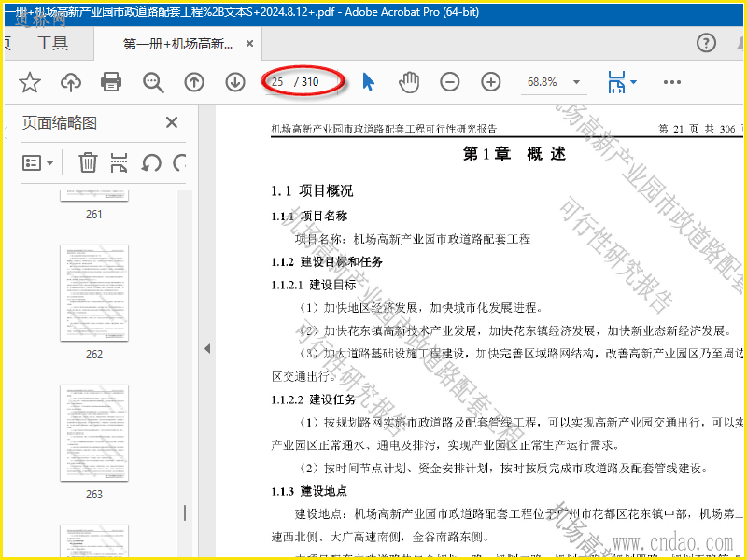This screenshot has width=747, height=560.
Task: Click the heading 1.1 项目概况
Action: pos(312,191)
